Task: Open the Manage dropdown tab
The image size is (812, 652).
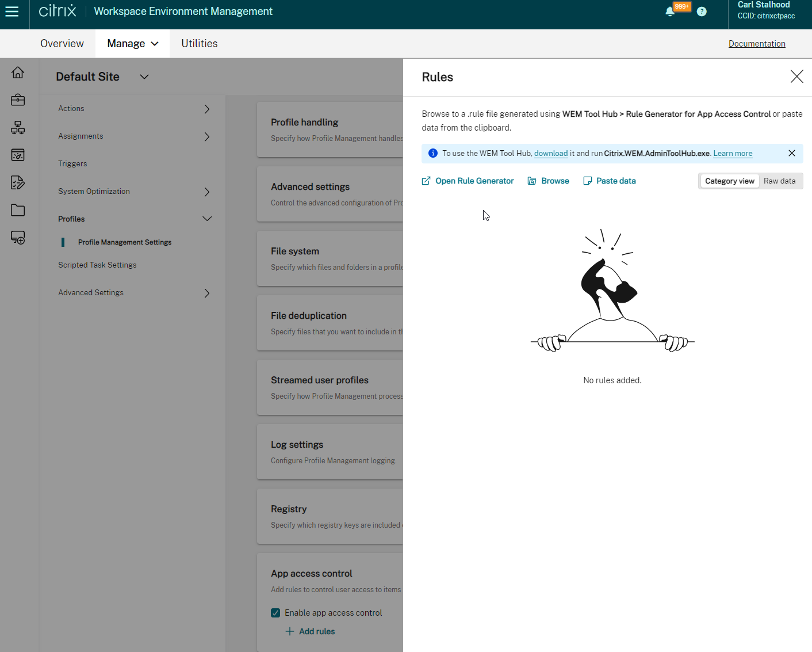Action: pyautogui.click(x=132, y=44)
